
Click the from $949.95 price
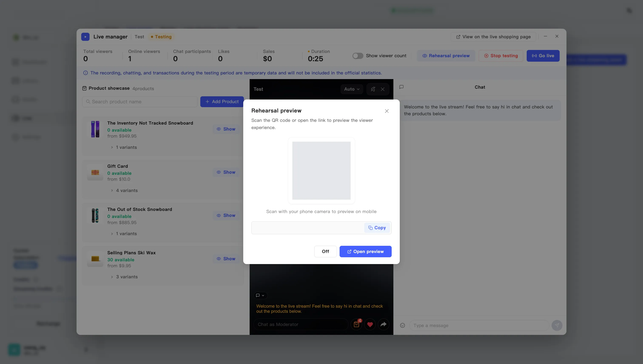tap(122, 136)
